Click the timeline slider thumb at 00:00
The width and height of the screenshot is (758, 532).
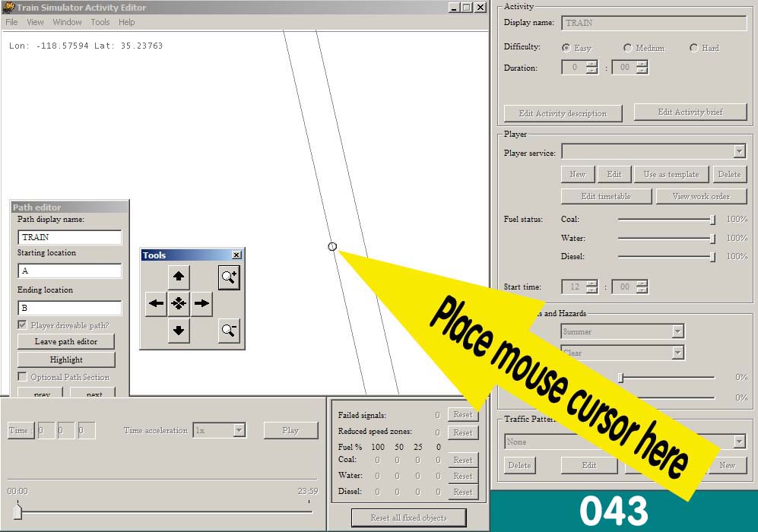coord(18,511)
